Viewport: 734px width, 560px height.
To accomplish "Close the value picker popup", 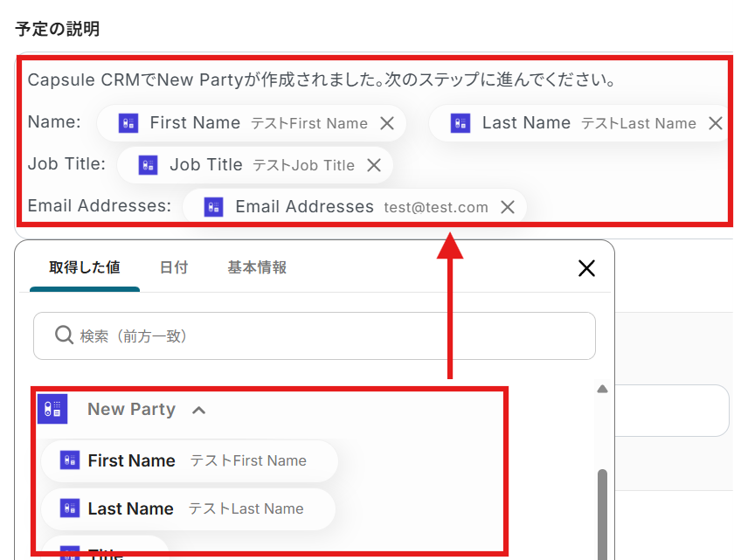I will pos(587,268).
